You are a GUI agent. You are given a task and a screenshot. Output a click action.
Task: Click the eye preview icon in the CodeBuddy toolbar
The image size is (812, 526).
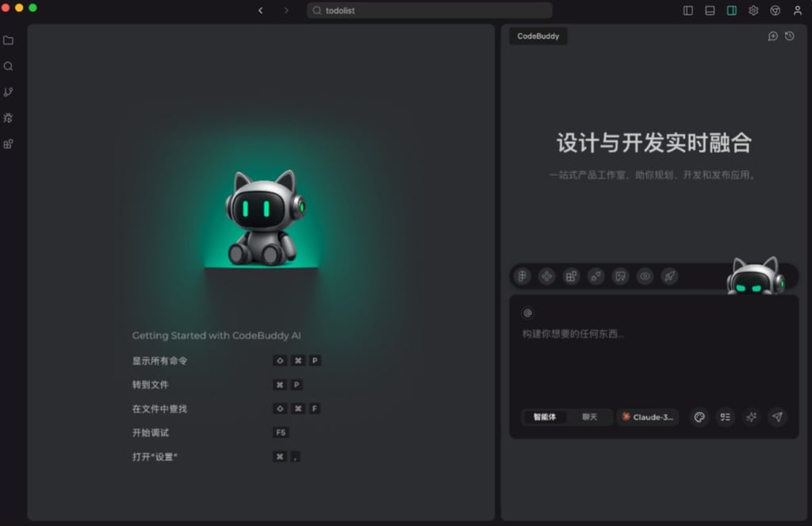pos(645,276)
